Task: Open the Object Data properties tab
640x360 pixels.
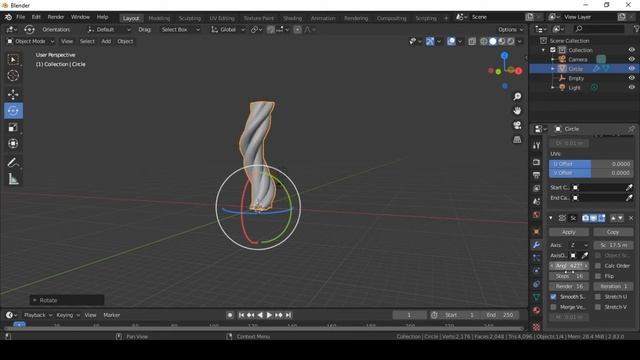Action: 536,297
